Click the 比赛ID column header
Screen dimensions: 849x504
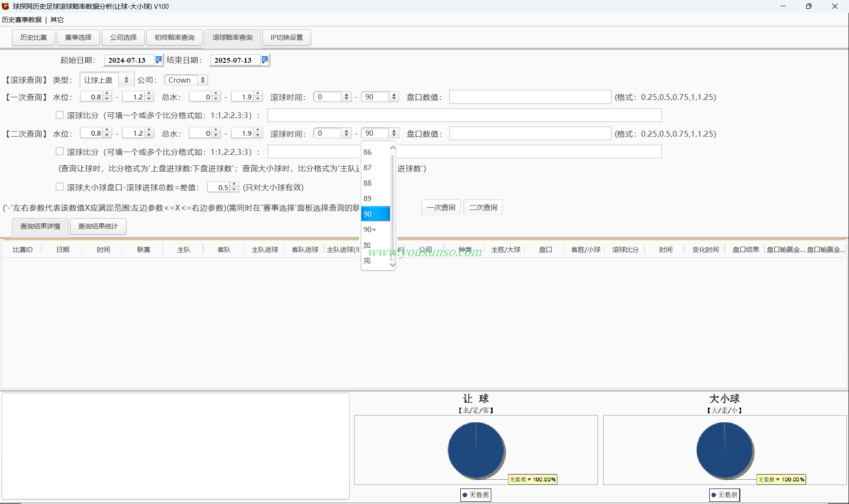pos(23,250)
